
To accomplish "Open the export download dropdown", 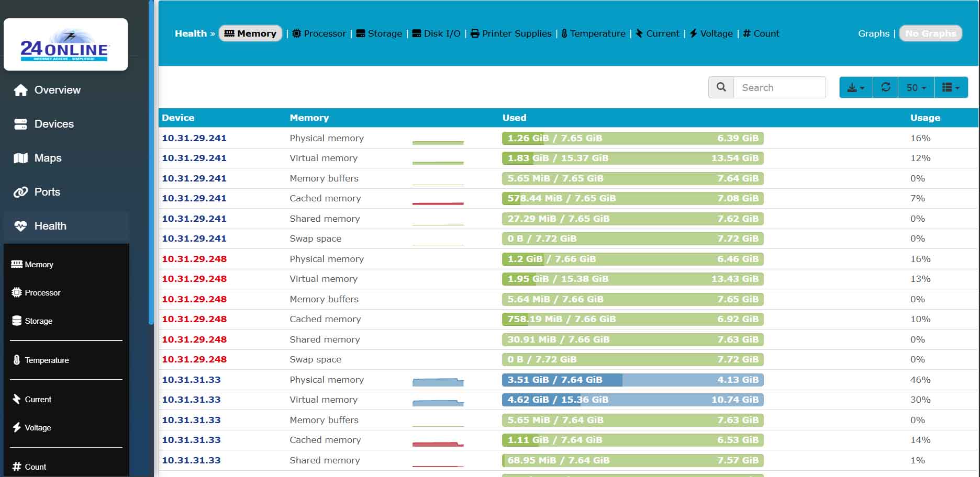I will [x=856, y=87].
